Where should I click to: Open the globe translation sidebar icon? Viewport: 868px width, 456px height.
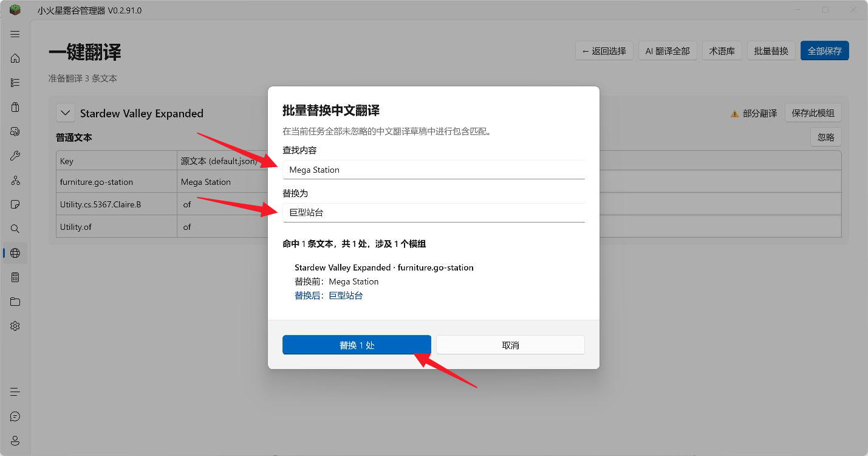point(15,253)
